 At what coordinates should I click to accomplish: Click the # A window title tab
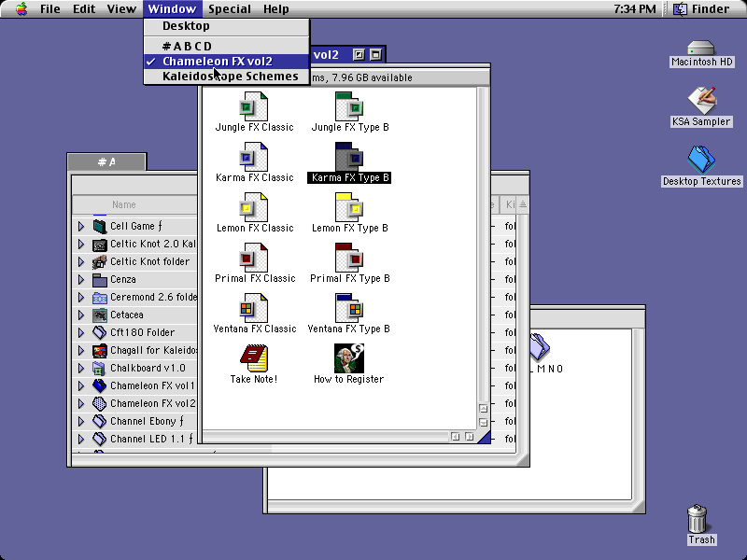pos(106,161)
